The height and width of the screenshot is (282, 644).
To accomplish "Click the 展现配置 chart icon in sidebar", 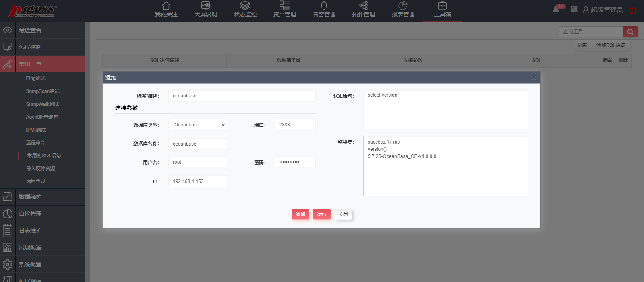I will pos(8,247).
